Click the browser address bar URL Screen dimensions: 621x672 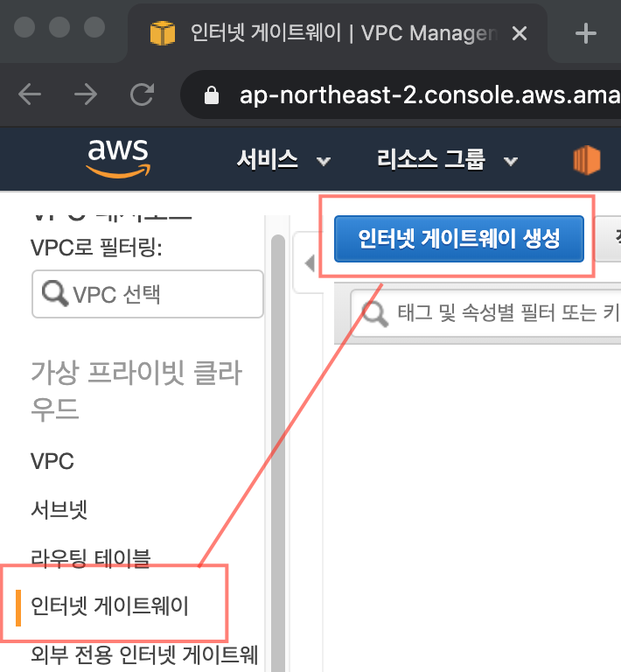click(x=429, y=95)
